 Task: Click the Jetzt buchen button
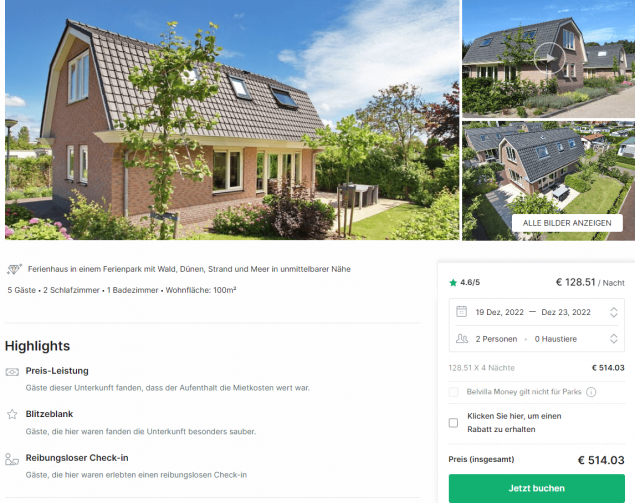click(x=537, y=488)
